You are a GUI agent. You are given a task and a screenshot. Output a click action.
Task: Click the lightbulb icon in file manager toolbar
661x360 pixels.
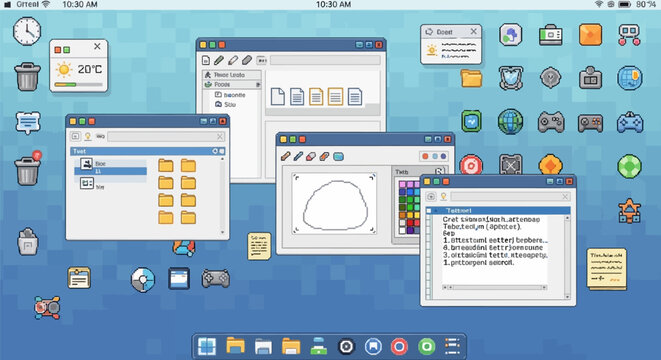click(88, 136)
